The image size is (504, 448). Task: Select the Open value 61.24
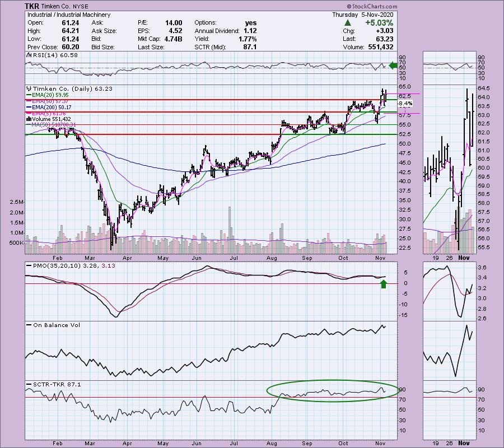click(x=71, y=23)
